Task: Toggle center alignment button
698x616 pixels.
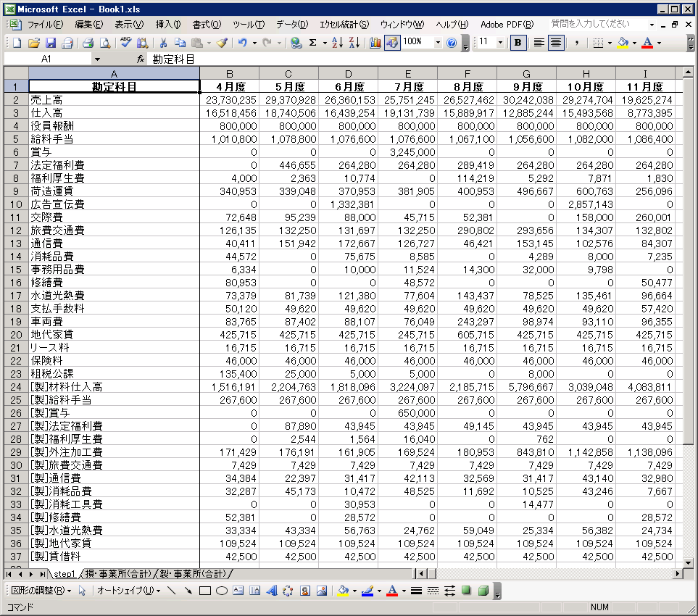Action: point(556,43)
